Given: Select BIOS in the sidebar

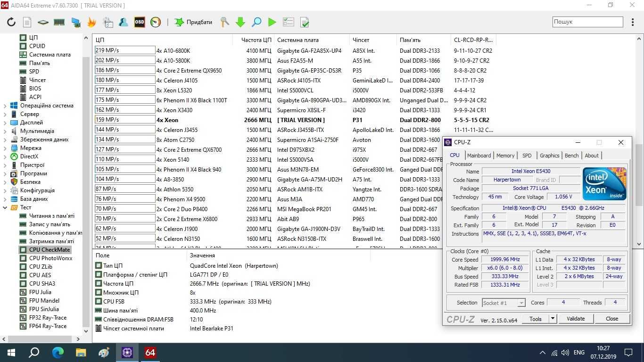Looking at the screenshot, I should (x=35, y=89).
